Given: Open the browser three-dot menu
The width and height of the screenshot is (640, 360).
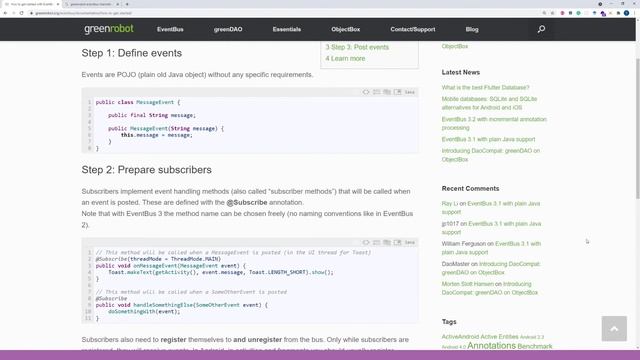Looking at the screenshot, I should [x=635, y=13].
